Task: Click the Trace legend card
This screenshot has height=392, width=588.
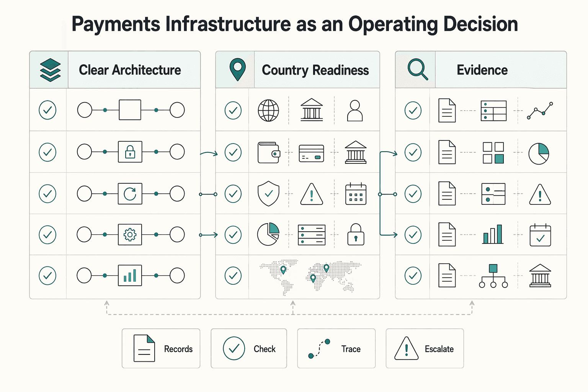Action: coord(336,348)
